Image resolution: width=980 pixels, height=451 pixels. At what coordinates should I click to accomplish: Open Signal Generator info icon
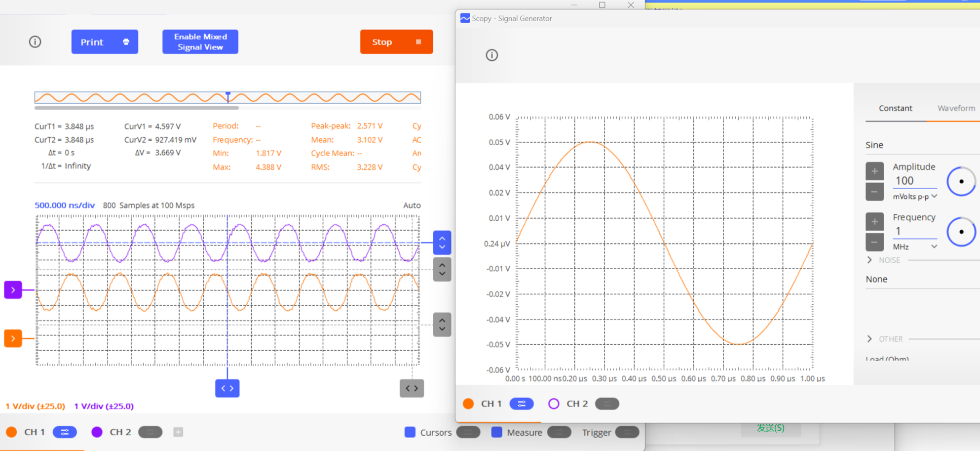tap(491, 55)
